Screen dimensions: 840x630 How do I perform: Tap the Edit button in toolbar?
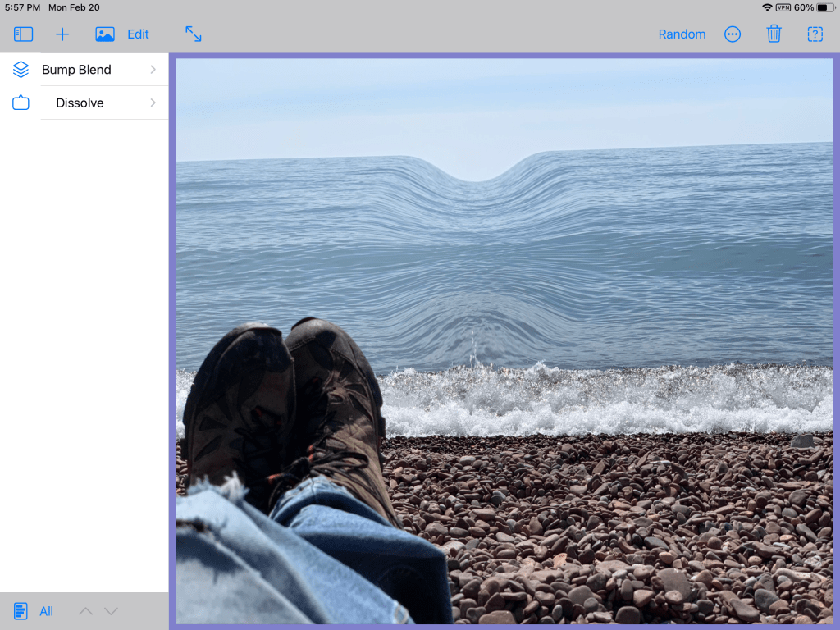coord(138,34)
